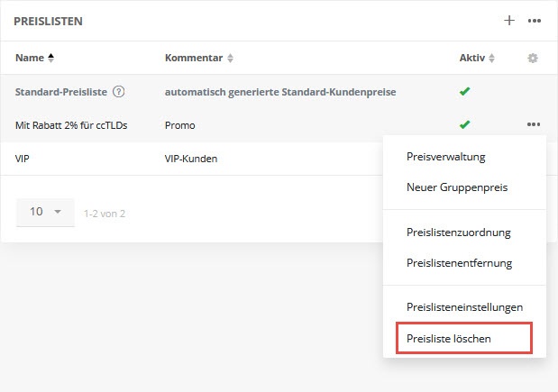Choose Neuer Gruppenpreis menu entry
Viewport: 558px width, 392px height.
coord(457,187)
